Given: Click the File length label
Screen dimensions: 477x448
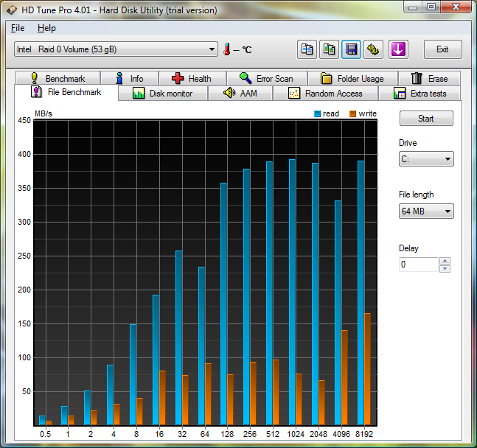Looking at the screenshot, I should (x=416, y=195).
